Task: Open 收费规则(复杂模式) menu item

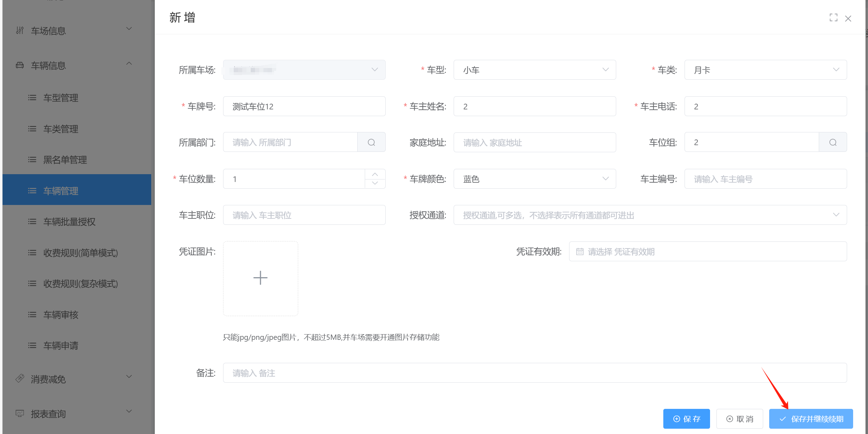Action: [x=77, y=284]
